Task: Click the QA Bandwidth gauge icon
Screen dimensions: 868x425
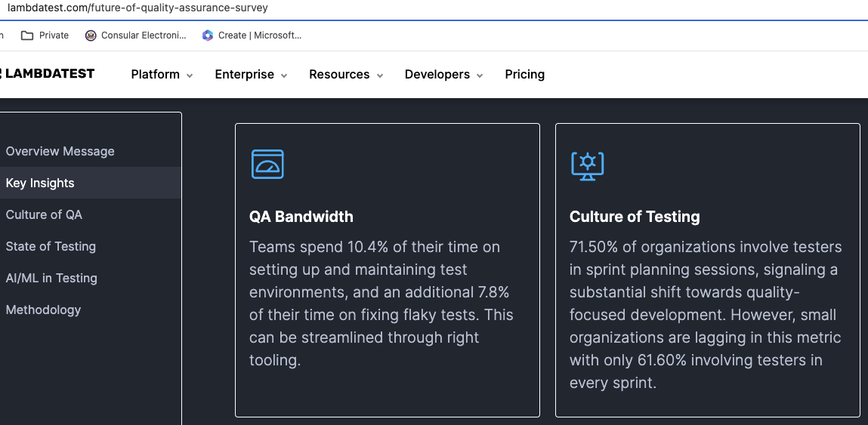Action: pos(267,164)
